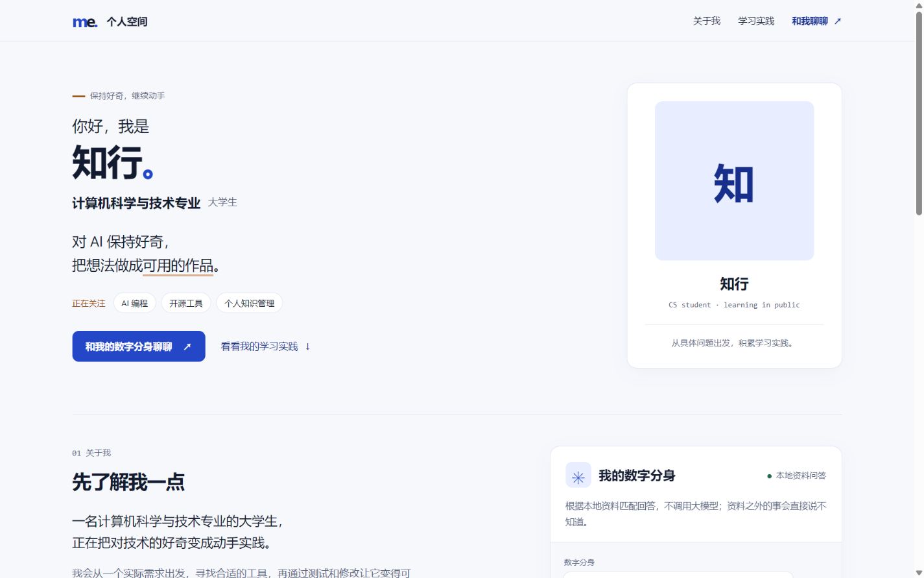Click 'CS student · learning in public' text

[734, 305]
